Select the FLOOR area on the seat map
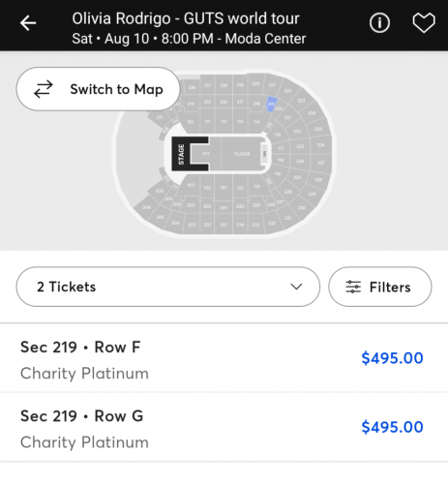The width and height of the screenshot is (448, 484). (x=241, y=154)
